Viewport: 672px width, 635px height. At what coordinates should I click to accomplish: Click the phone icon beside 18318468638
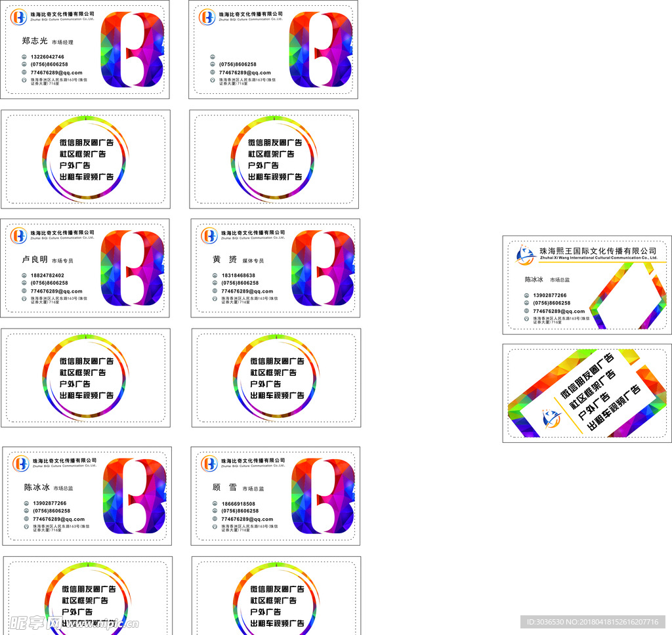[x=215, y=276]
